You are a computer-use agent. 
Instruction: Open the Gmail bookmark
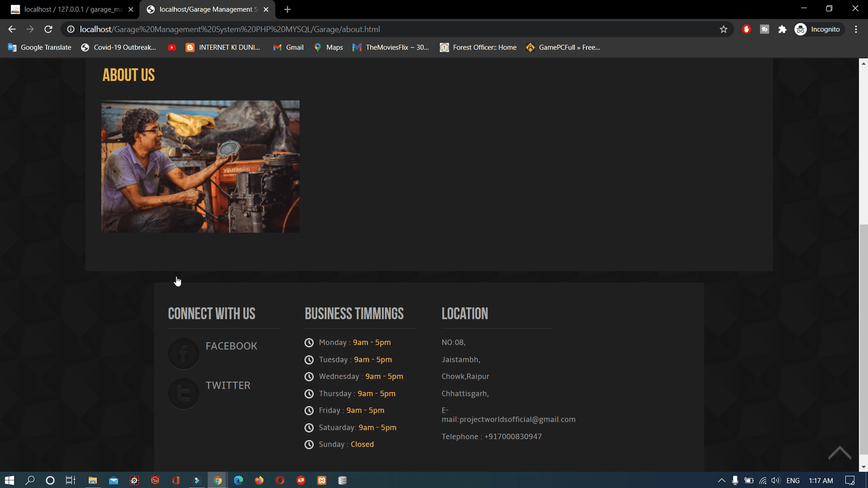click(288, 47)
